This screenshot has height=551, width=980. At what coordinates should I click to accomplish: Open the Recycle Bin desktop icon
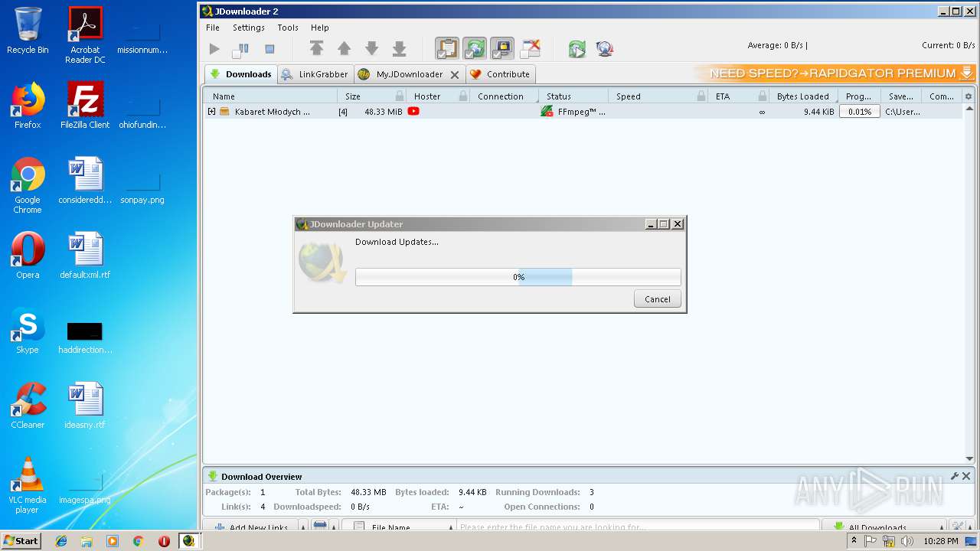pos(28,31)
